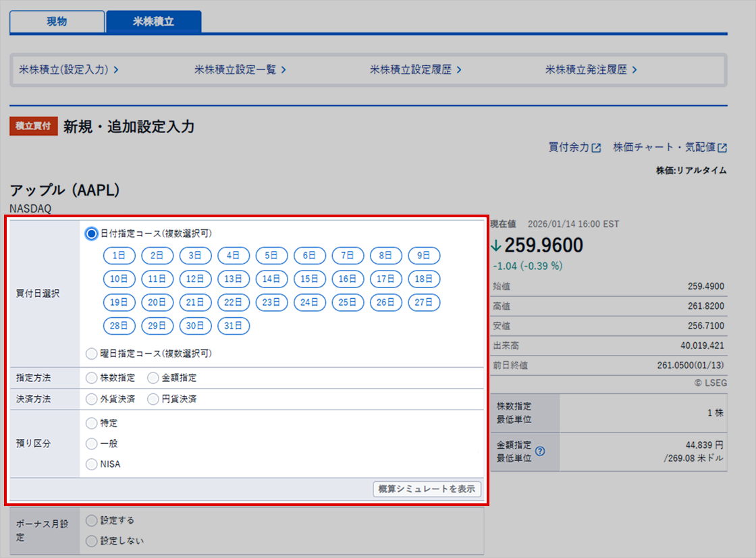Screen dimensions: 756x558
Task: Switch to the 米株積立 tab
Action: tap(154, 22)
